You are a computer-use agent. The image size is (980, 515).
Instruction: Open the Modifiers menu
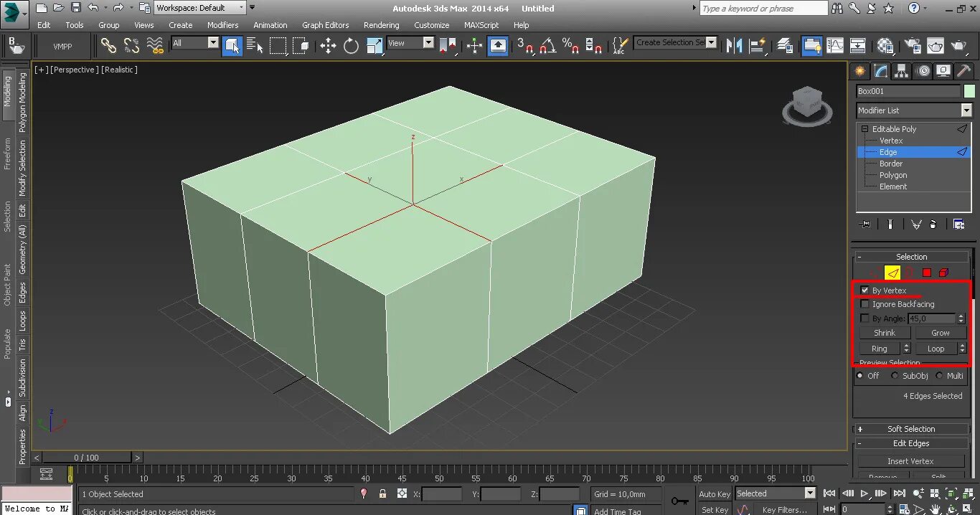(x=222, y=25)
